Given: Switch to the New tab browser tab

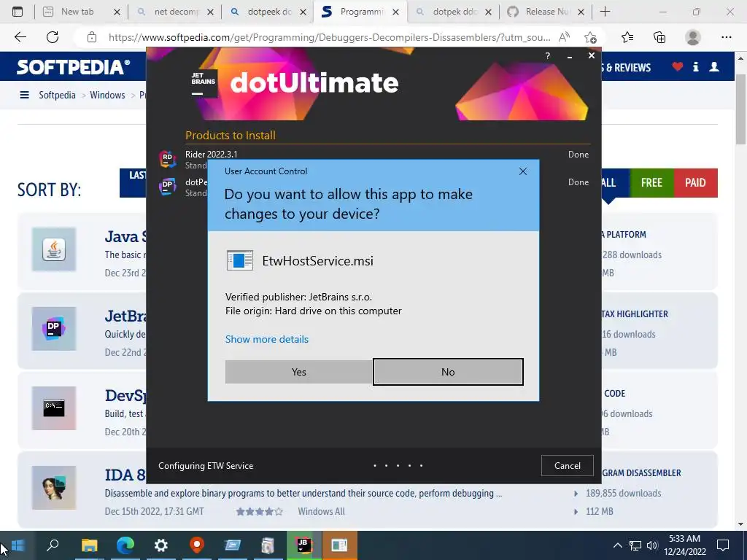Looking at the screenshot, I should point(77,12).
